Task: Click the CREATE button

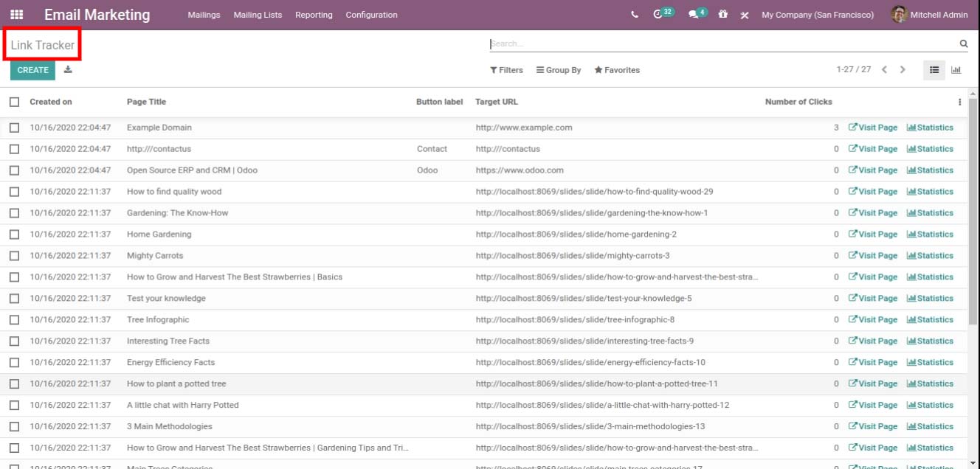Action: [x=32, y=70]
